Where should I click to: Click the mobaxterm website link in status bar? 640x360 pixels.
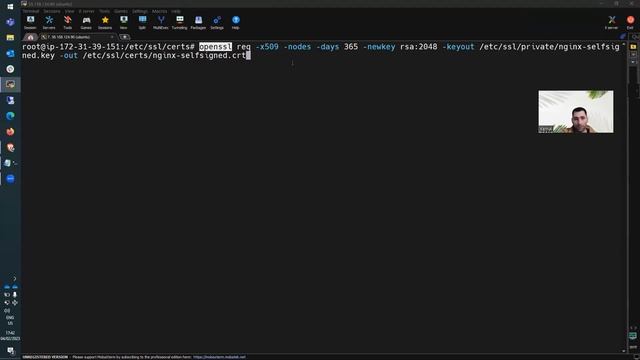(x=220, y=357)
